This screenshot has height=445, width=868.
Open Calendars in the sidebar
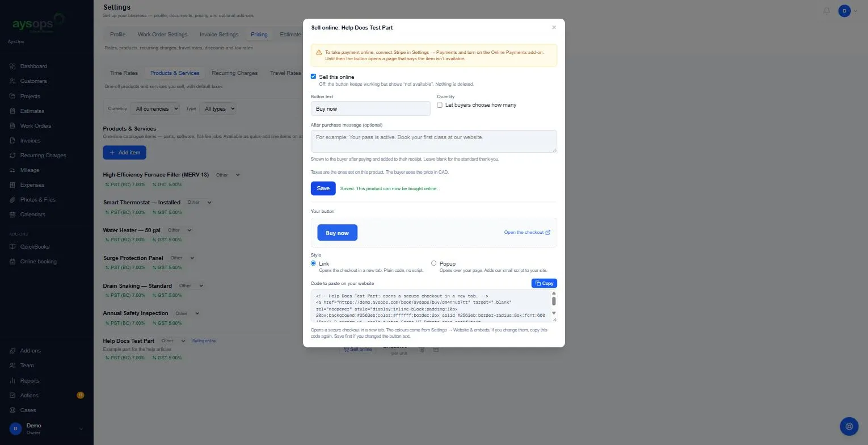[x=32, y=214]
